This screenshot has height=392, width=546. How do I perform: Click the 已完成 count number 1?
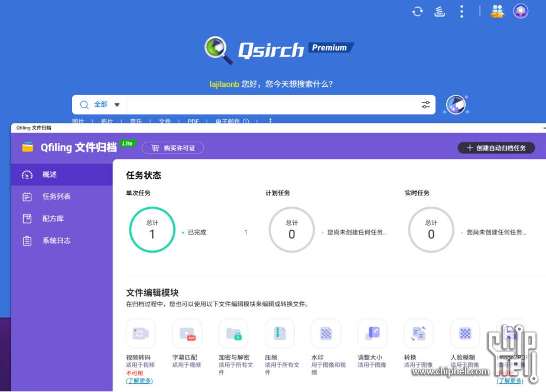tap(246, 233)
